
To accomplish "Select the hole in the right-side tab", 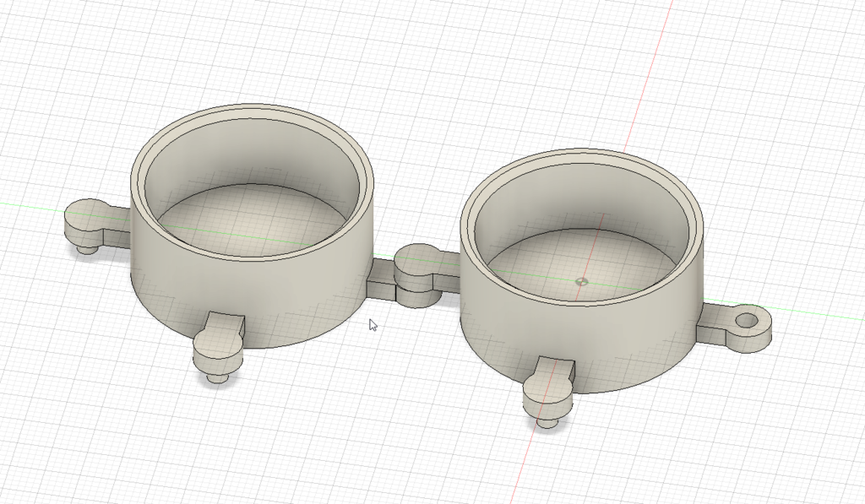I will pyautogui.click(x=746, y=321).
